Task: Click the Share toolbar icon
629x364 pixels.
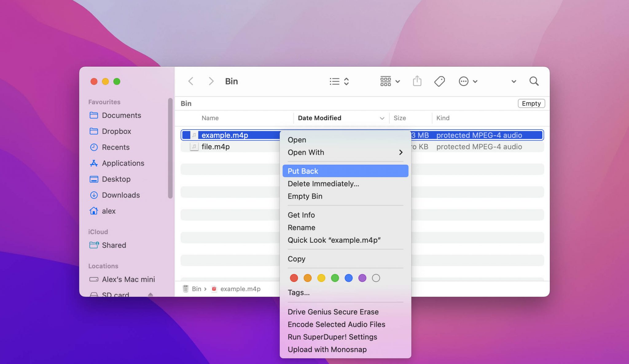Action: click(417, 81)
